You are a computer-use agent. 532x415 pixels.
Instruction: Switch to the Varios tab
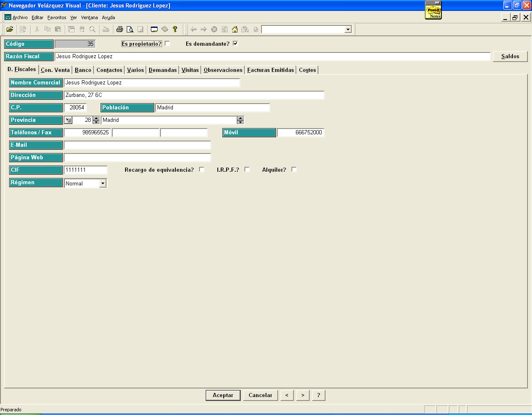[x=135, y=70]
